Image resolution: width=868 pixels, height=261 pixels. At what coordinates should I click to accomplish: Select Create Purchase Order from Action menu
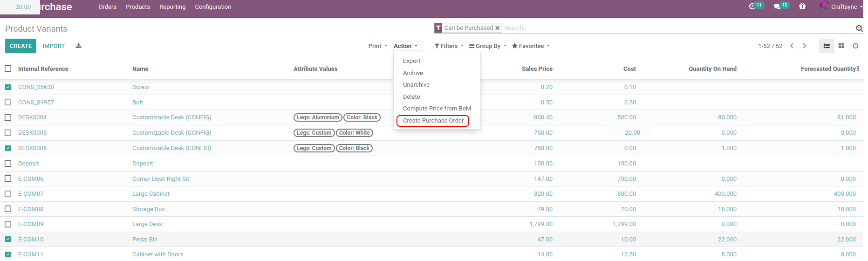(433, 121)
